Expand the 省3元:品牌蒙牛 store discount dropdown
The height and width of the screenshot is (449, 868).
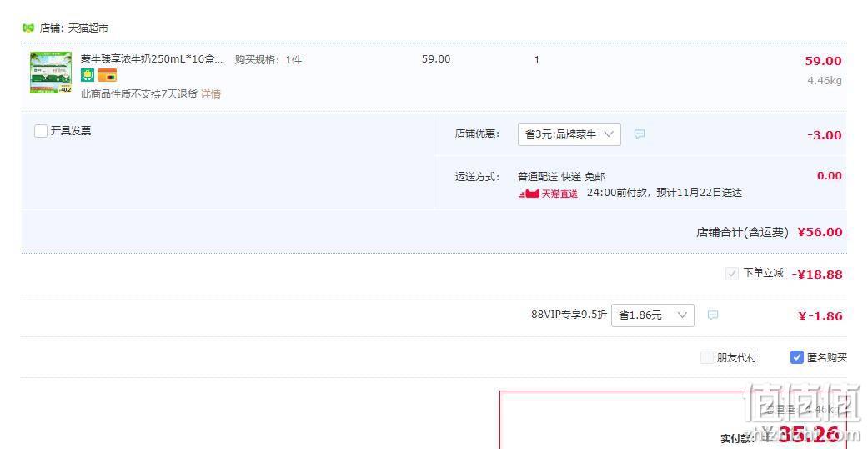pyautogui.click(x=569, y=134)
